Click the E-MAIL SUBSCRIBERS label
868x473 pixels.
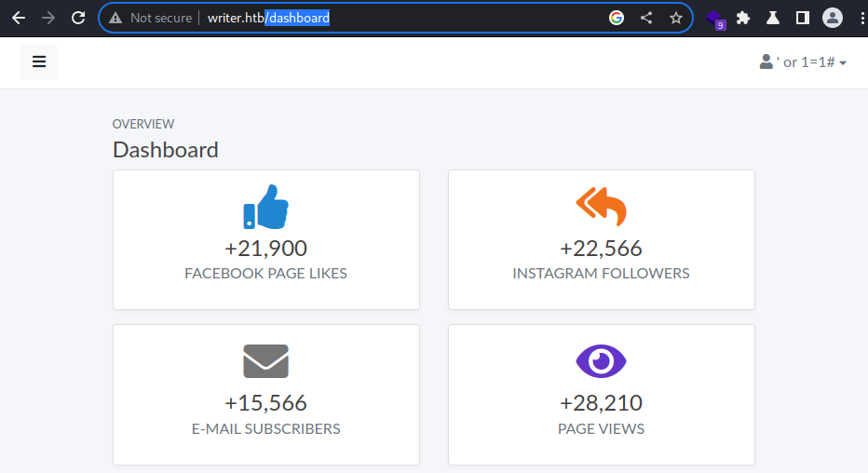265,428
